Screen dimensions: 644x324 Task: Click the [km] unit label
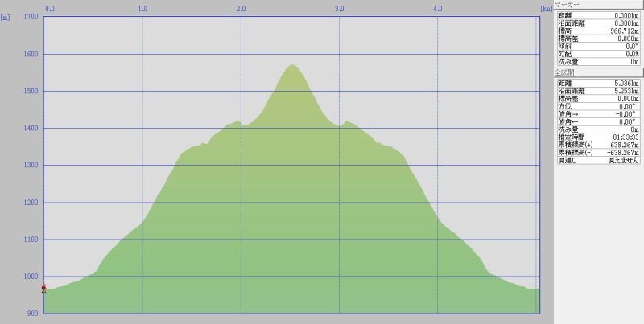pyautogui.click(x=545, y=9)
